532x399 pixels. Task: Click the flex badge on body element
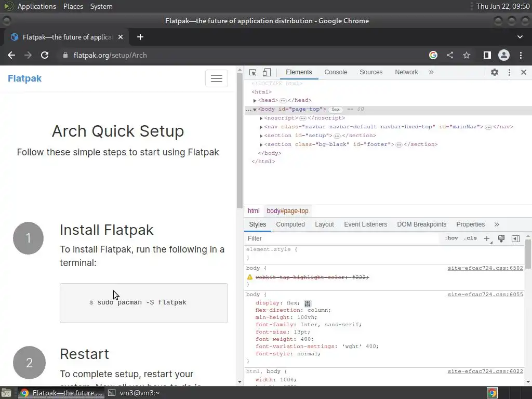click(x=335, y=109)
